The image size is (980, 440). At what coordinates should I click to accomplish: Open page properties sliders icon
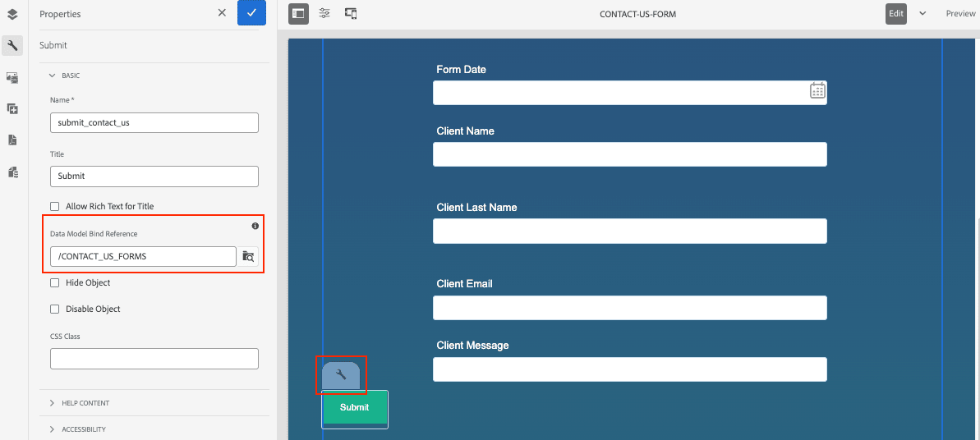coord(324,13)
